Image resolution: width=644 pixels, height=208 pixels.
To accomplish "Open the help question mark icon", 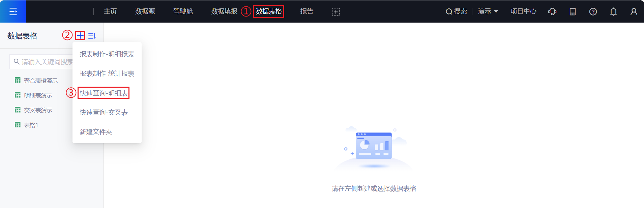I will tap(593, 12).
